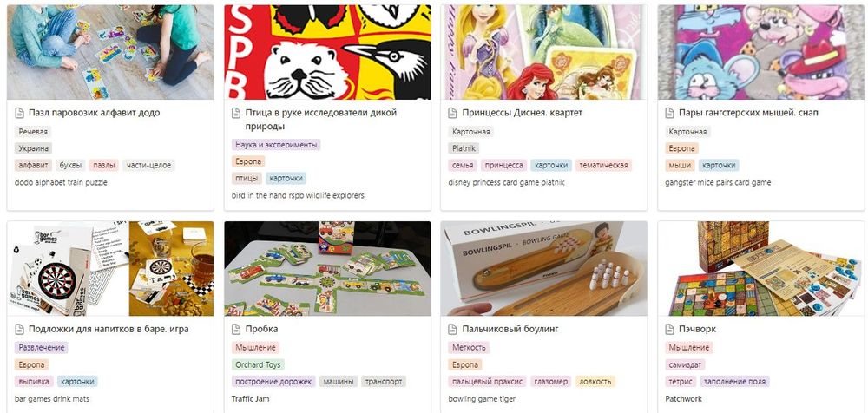
Task: Click page icon beside Принцессы Диснея. квартет
Action: [x=453, y=113]
